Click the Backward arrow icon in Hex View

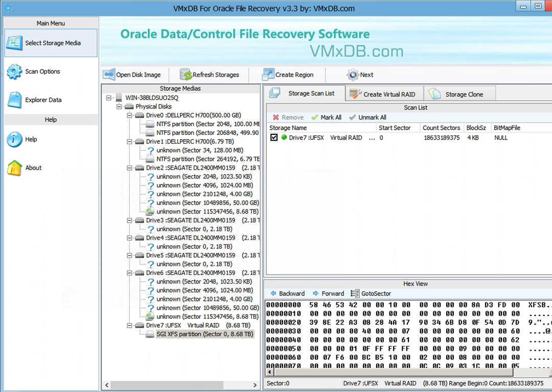tap(273, 293)
